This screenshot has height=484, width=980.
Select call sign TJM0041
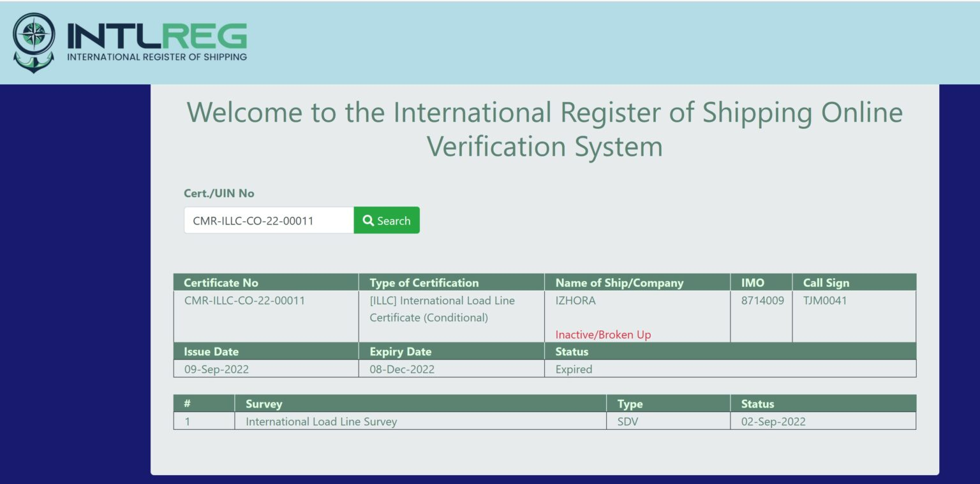[x=824, y=300]
